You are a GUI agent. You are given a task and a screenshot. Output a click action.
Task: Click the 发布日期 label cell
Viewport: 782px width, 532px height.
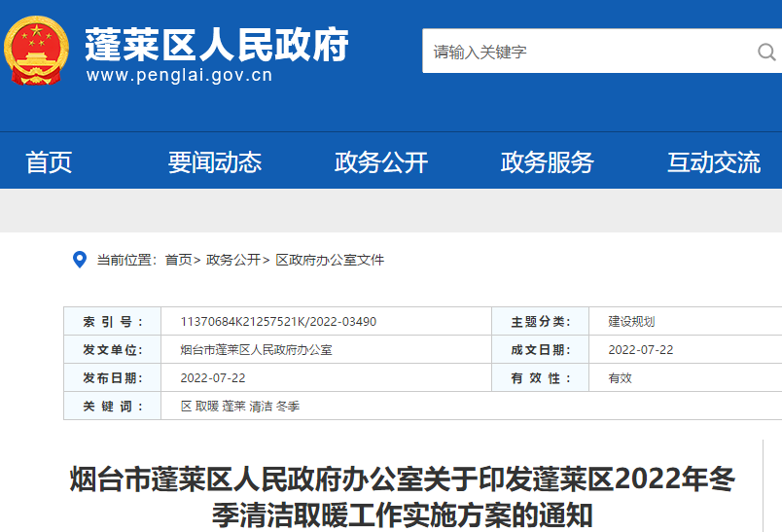pyautogui.click(x=113, y=378)
